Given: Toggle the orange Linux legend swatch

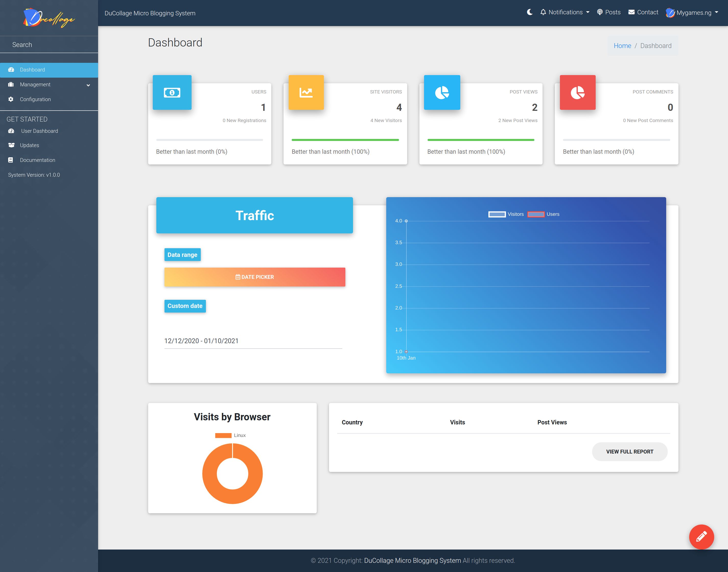Looking at the screenshot, I should click(x=223, y=435).
